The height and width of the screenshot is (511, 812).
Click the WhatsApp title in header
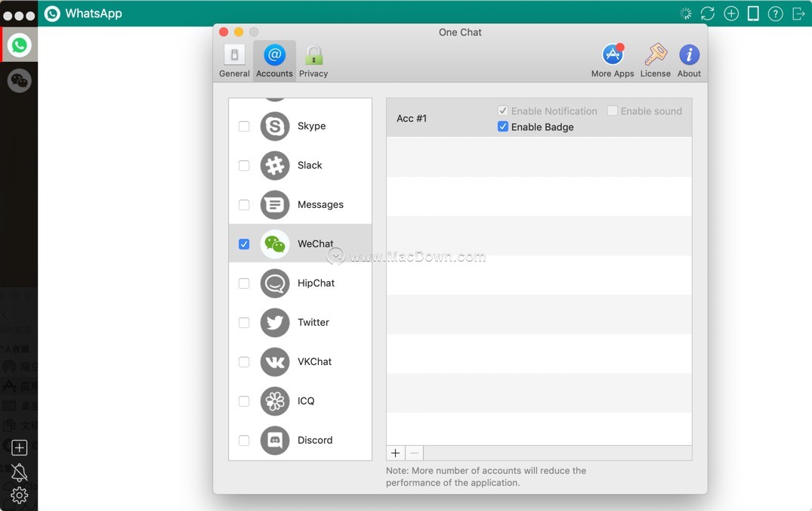pyautogui.click(x=94, y=14)
